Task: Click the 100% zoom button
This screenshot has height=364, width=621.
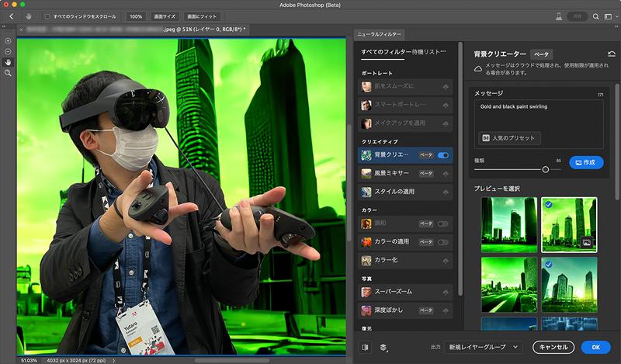Action: click(x=136, y=16)
